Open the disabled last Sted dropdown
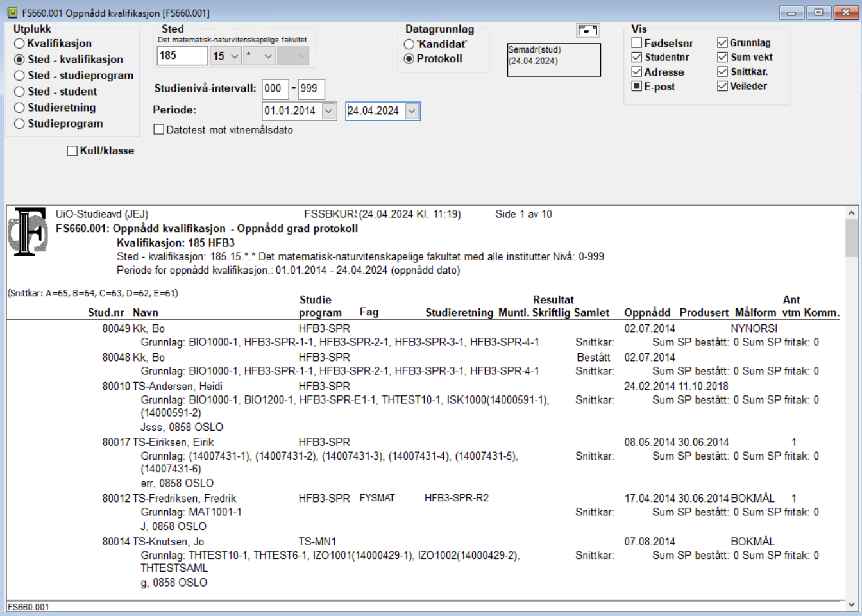 [x=293, y=56]
